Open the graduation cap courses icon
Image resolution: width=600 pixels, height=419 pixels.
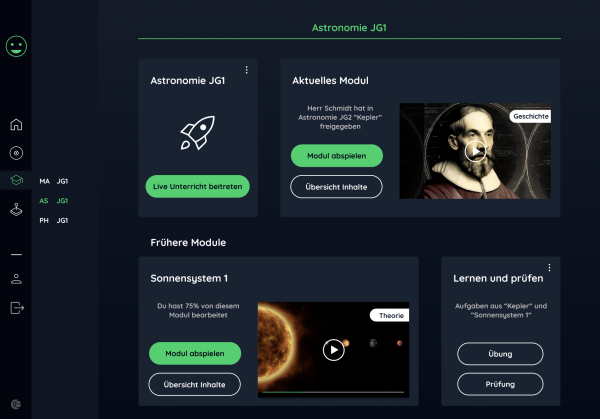(16, 180)
